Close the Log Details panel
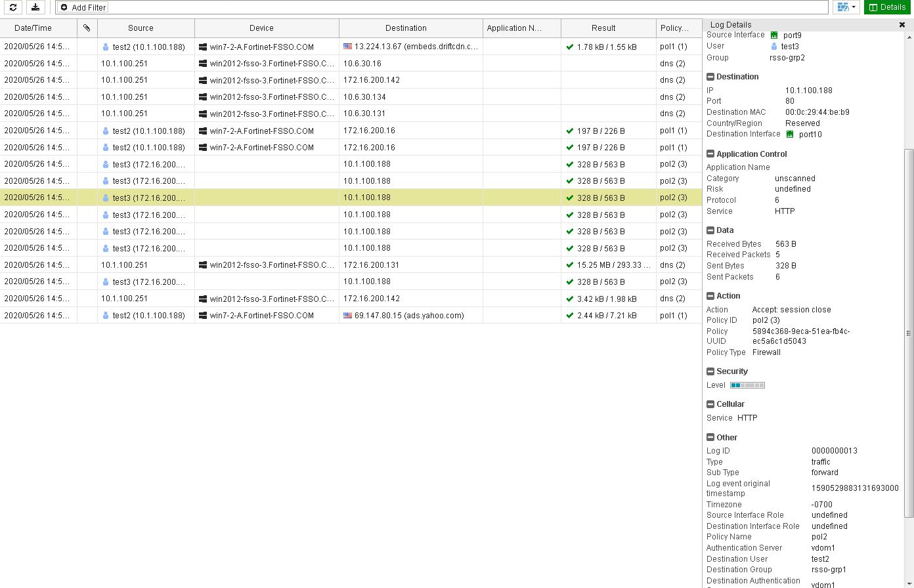 (903, 24)
